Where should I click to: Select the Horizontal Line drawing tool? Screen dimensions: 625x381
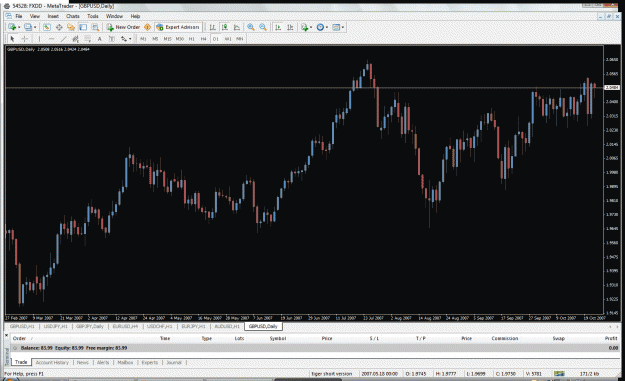pos(51,39)
